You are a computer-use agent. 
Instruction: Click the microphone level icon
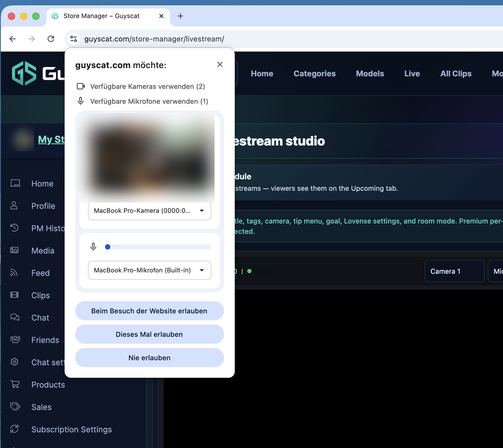click(93, 247)
